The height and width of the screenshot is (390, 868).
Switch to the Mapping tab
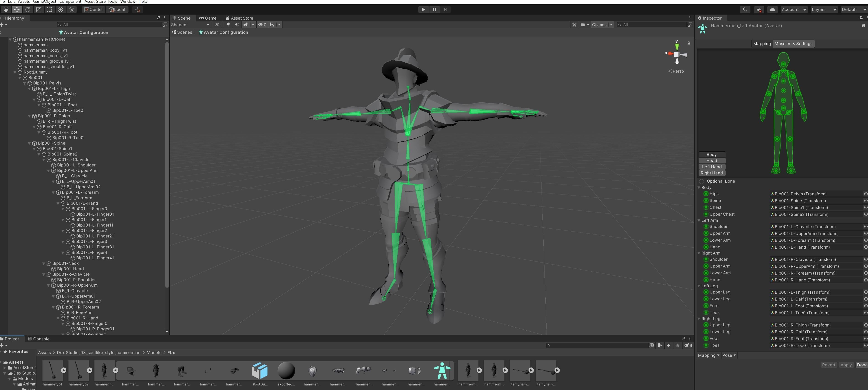pos(762,44)
